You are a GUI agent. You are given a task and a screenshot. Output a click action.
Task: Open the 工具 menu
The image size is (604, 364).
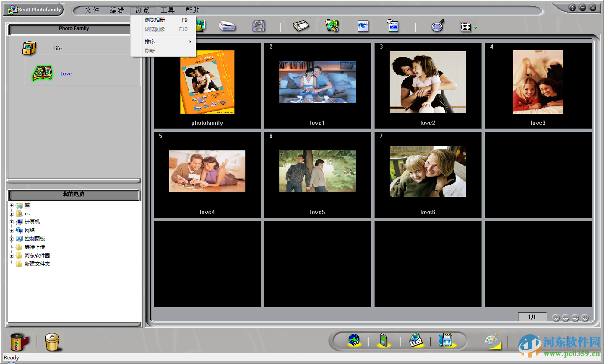coord(167,10)
